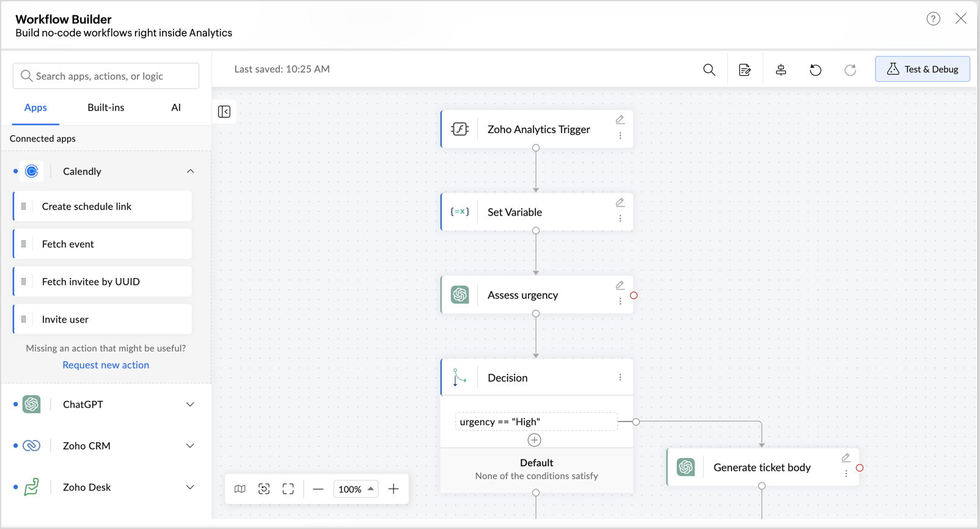The height and width of the screenshot is (529, 980).
Task: Switch to the AI tab
Action: (x=176, y=108)
